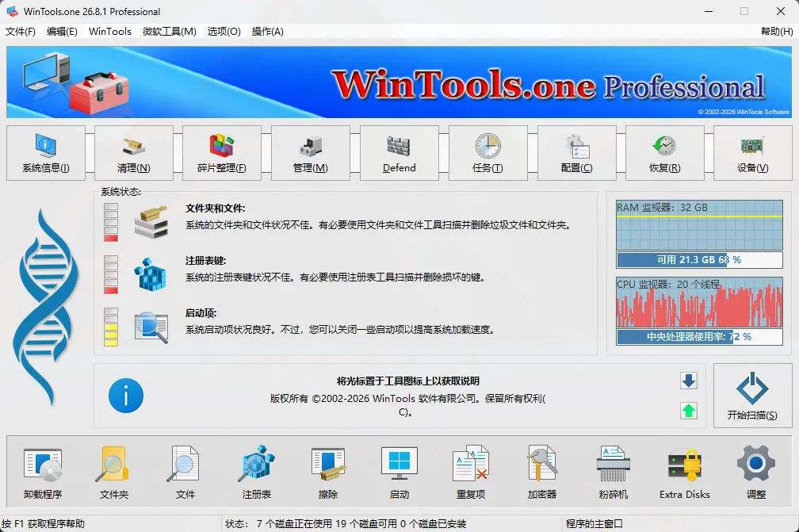Launch the 加密器 encrypter tool

[542, 472]
